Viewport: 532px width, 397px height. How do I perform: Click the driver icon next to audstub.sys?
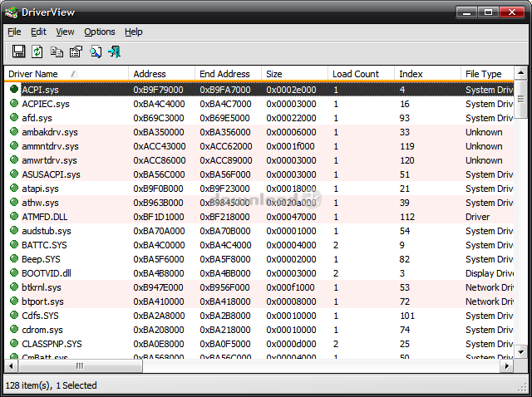coord(14,231)
